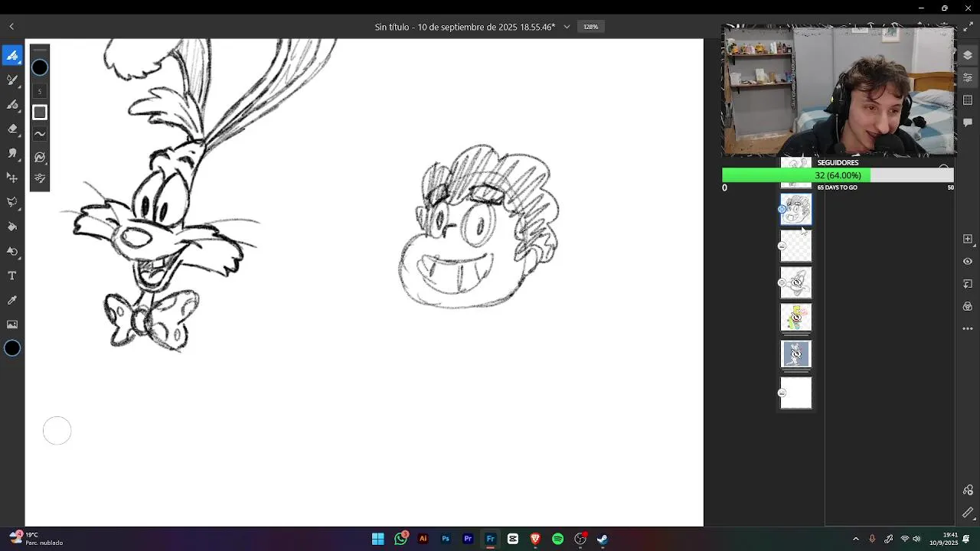
Task: Select the Eyedropper tool
Action: [x=12, y=300]
